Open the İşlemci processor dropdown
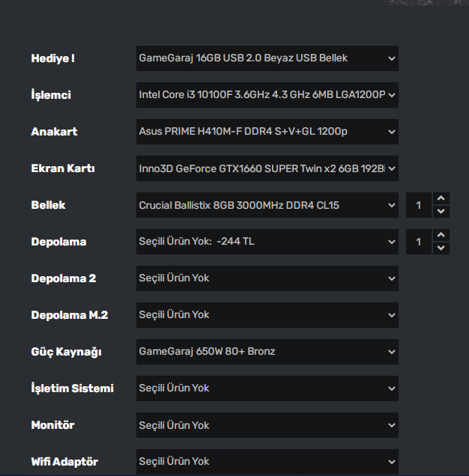The height and width of the screenshot is (476, 469). coord(267,95)
